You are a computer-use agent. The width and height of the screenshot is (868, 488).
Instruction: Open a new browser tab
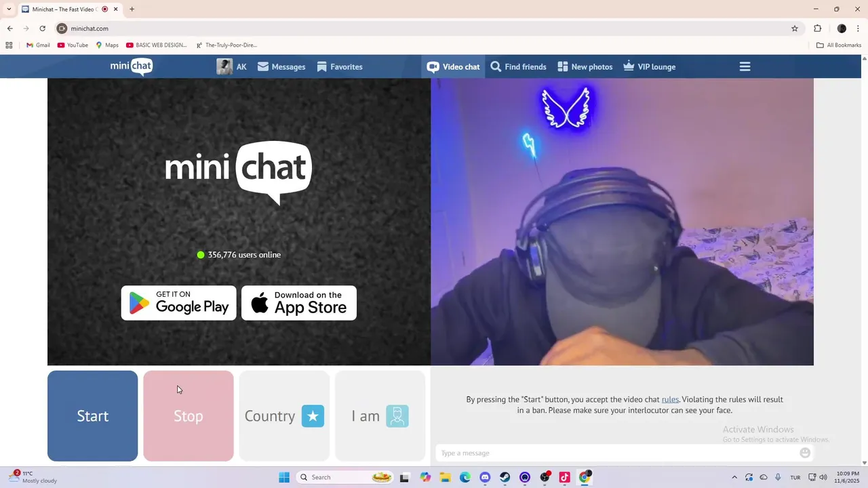pyautogui.click(x=132, y=9)
